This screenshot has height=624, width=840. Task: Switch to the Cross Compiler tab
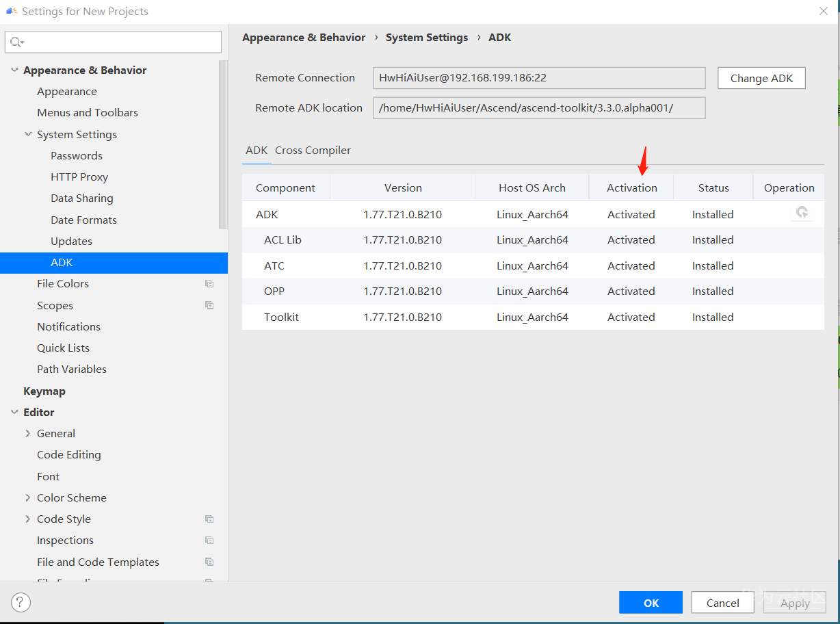tap(313, 151)
